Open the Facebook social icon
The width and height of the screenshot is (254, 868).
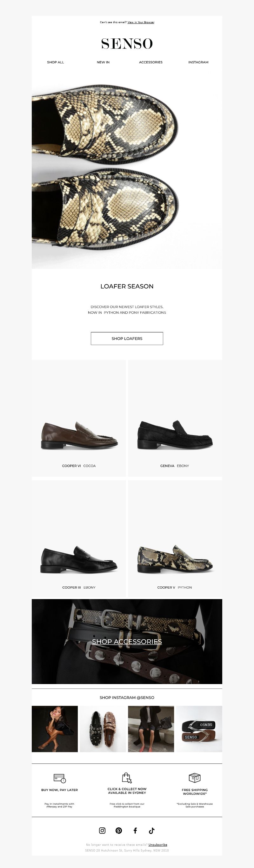[135, 830]
